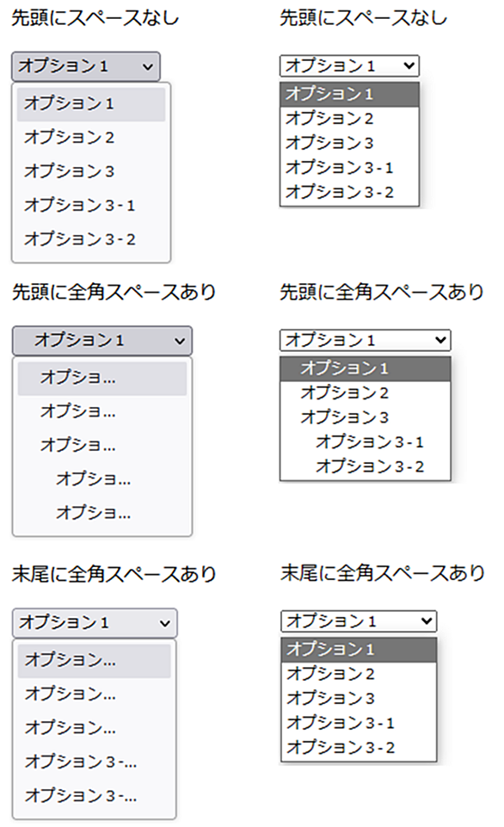Choose last indented オプショ... item in middle-left list

(x=102, y=513)
